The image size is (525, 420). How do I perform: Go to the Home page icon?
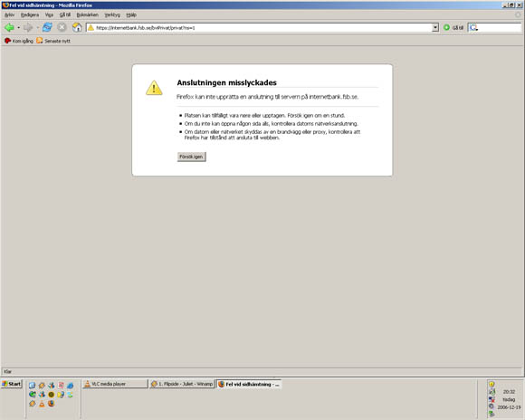pyautogui.click(x=77, y=27)
